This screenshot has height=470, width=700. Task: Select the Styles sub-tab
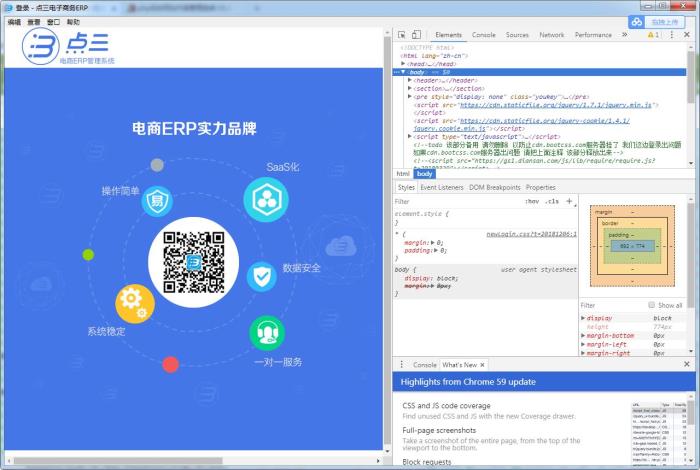[406, 187]
